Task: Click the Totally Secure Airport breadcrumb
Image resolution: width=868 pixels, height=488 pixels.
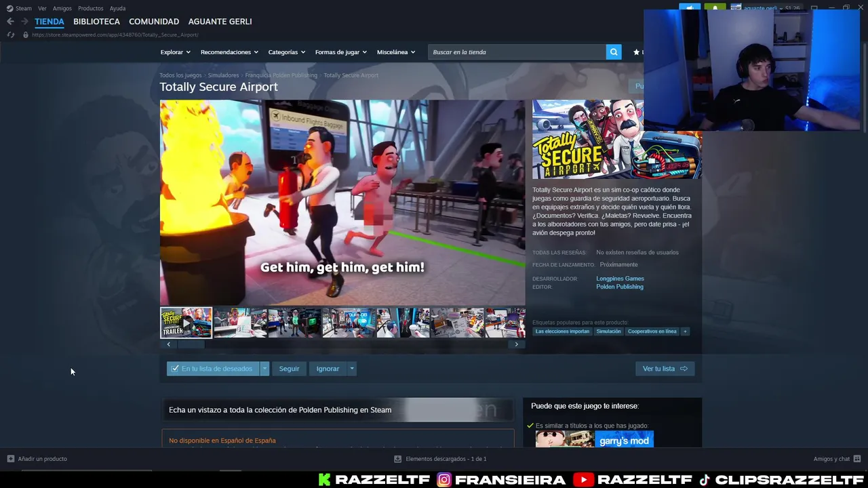Action: pos(351,75)
